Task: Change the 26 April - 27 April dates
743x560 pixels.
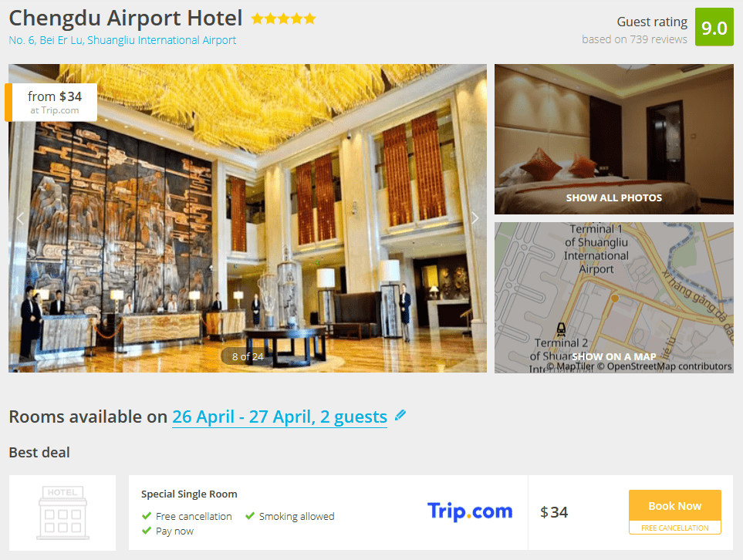Action: point(279,417)
